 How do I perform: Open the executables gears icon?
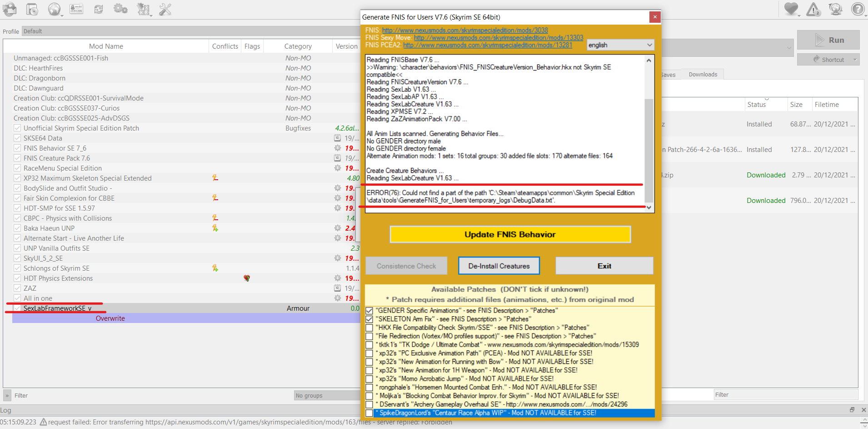tap(120, 9)
